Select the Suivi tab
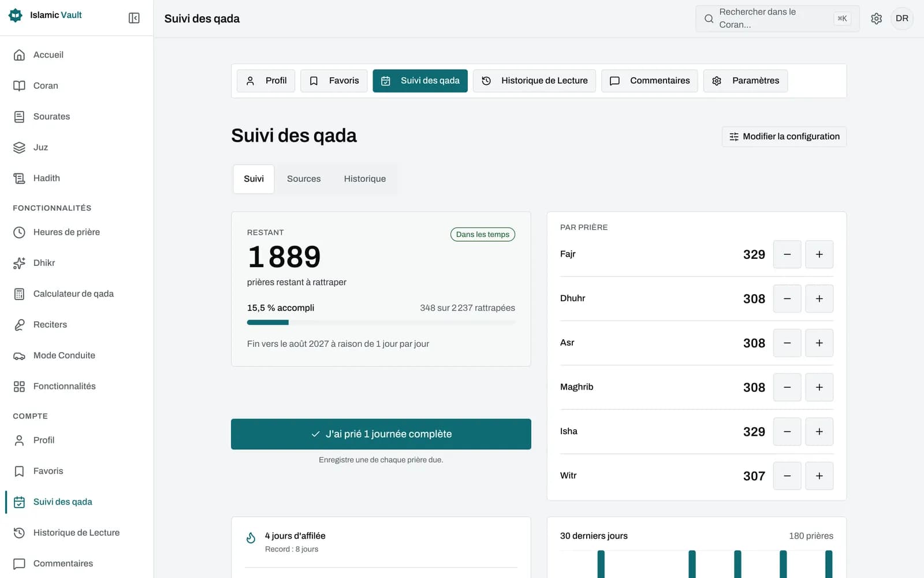This screenshot has width=924, height=578. click(254, 179)
